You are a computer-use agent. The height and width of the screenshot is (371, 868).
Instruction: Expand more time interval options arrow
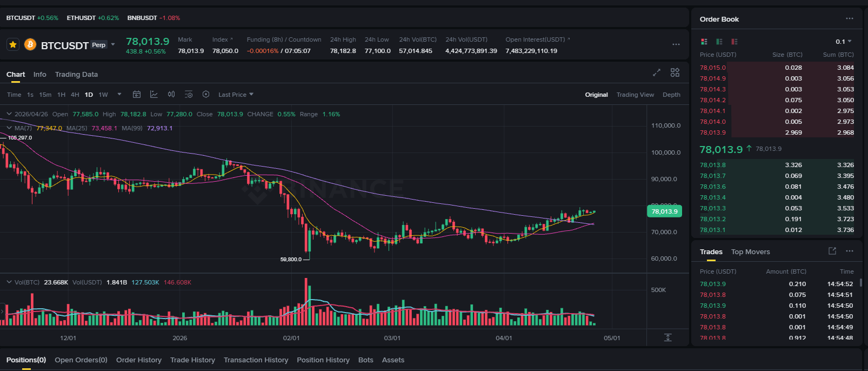(x=119, y=95)
